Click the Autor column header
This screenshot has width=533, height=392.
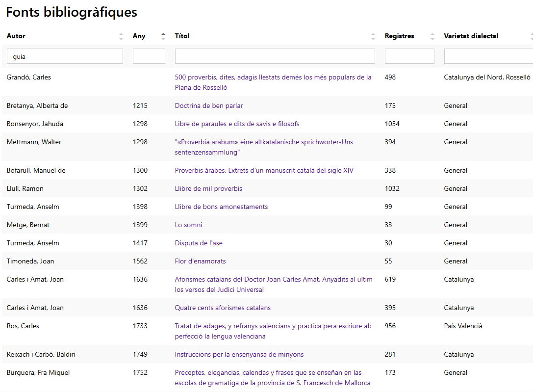point(16,36)
